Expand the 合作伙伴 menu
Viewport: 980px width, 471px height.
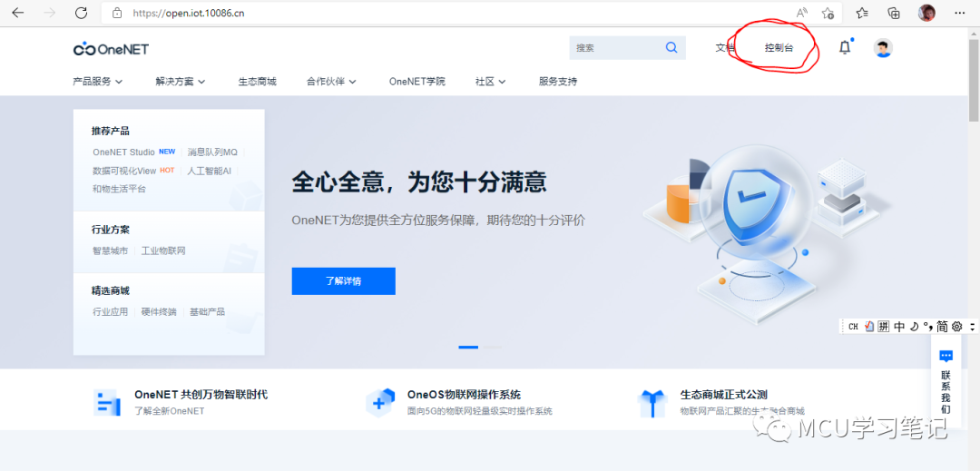[331, 81]
